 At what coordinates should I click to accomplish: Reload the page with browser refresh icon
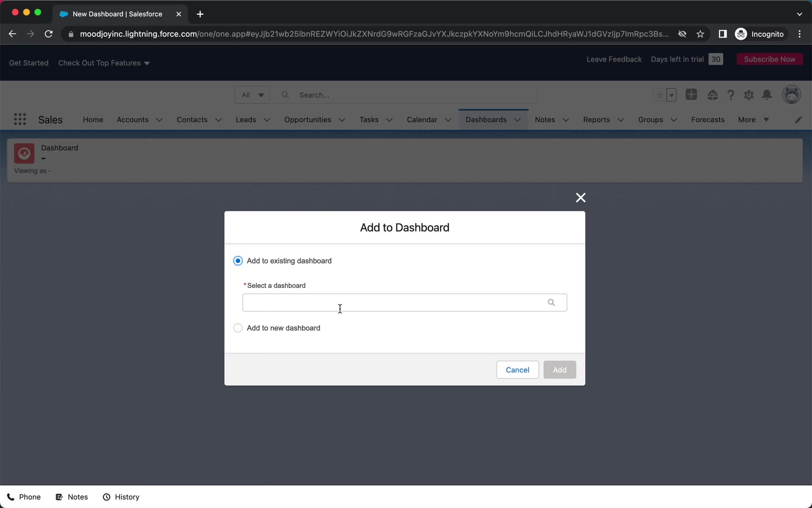(x=49, y=34)
